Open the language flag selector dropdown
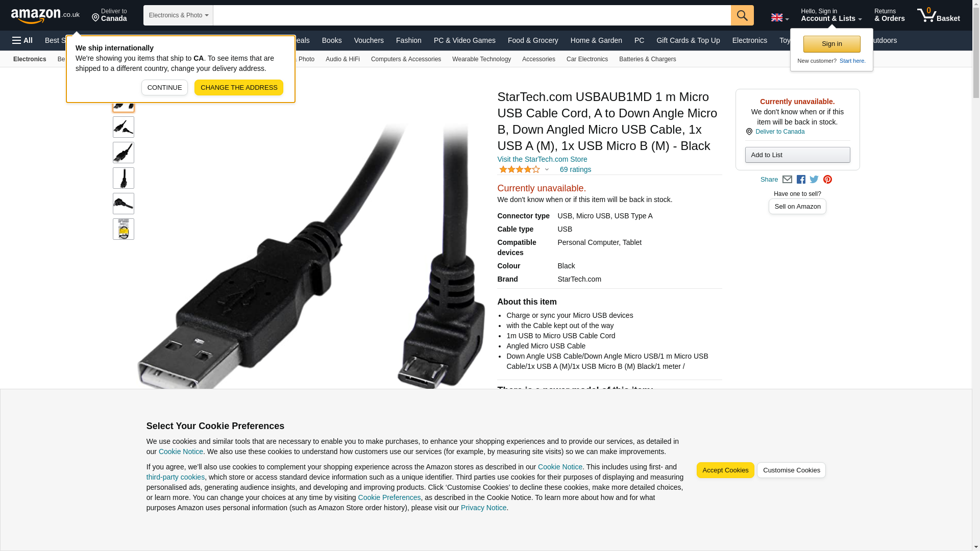 pos(779,17)
